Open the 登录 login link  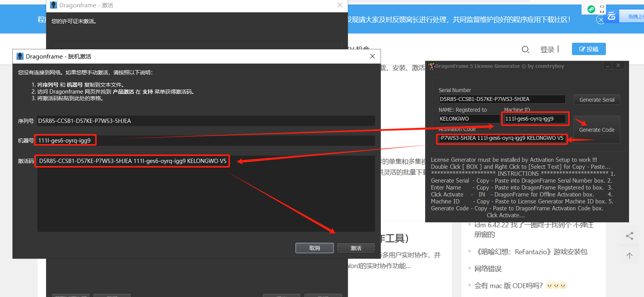click(x=547, y=49)
